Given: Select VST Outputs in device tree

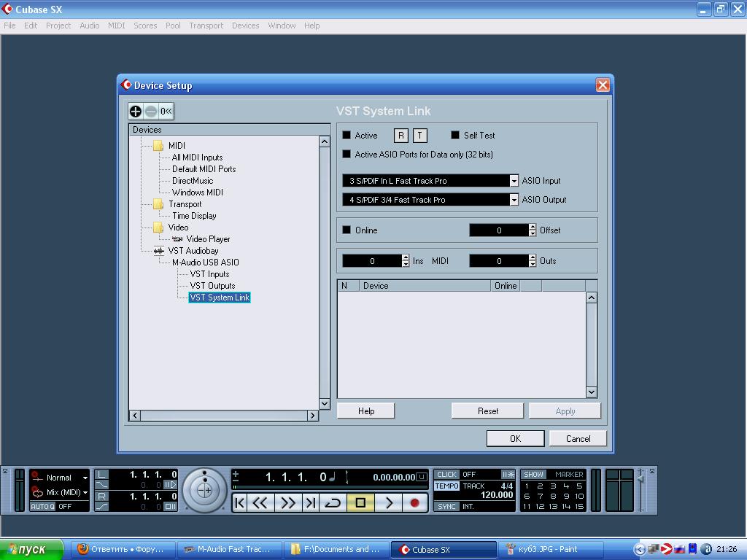Looking at the screenshot, I should tap(212, 286).
